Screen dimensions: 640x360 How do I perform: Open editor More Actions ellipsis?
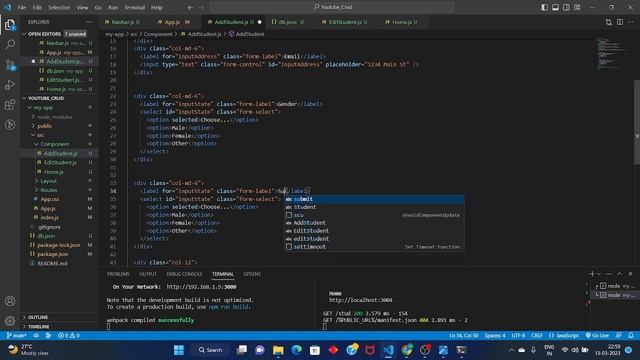pos(631,22)
